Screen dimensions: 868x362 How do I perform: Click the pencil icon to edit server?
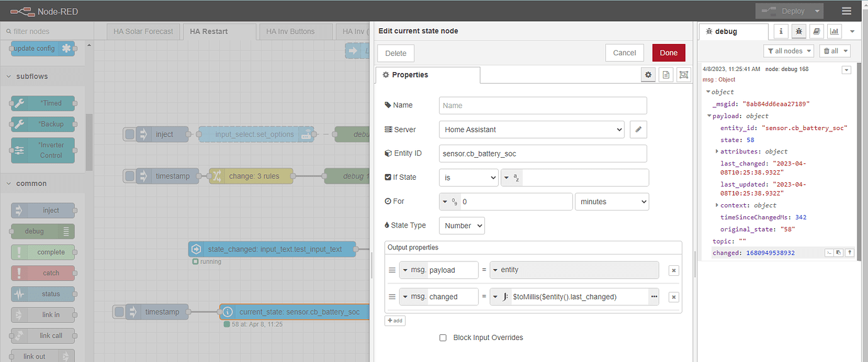pyautogui.click(x=638, y=129)
